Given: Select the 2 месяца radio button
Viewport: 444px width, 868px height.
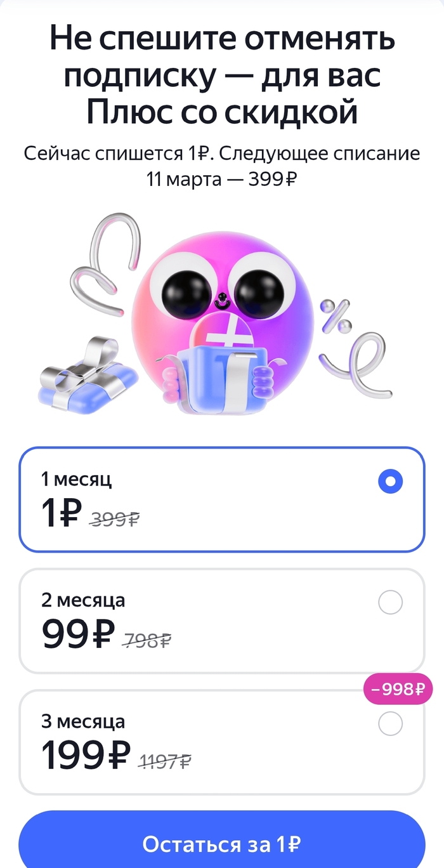Looking at the screenshot, I should pyautogui.click(x=390, y=602).
